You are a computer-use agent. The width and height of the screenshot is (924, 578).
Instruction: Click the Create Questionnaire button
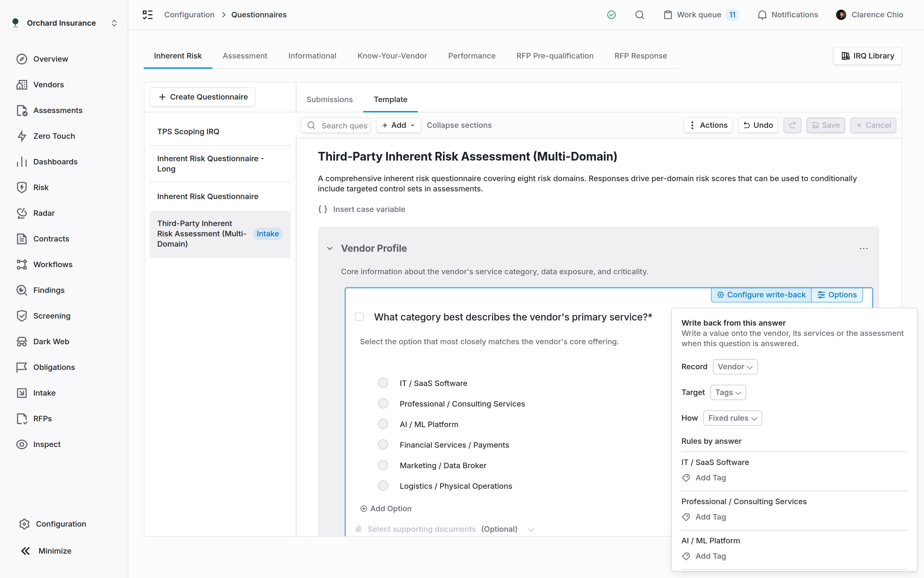(202, 97)
